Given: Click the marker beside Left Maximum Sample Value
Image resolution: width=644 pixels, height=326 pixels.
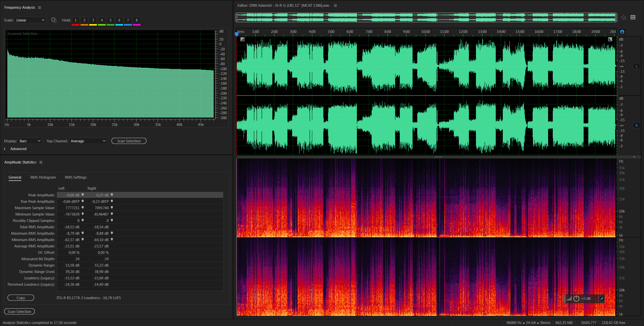Looking at the screenshot, I should (83, 207).
